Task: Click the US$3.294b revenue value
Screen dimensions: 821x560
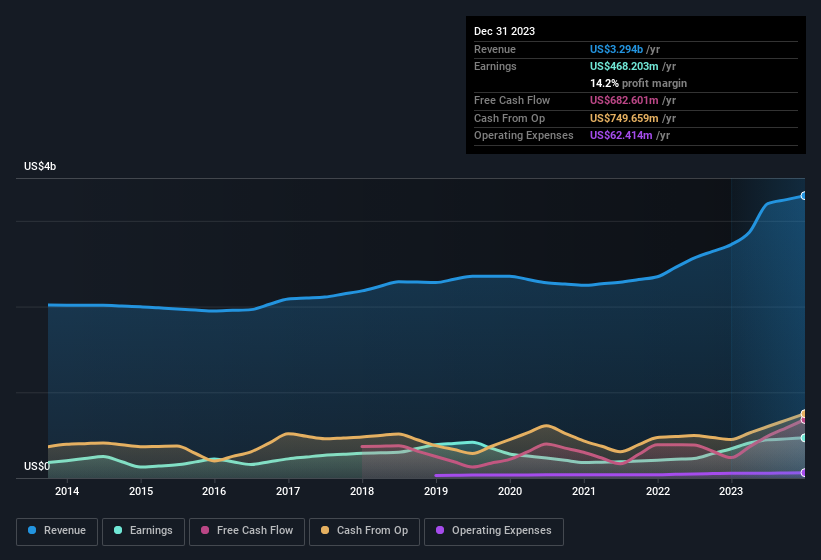Action: (x=616, y=49)
